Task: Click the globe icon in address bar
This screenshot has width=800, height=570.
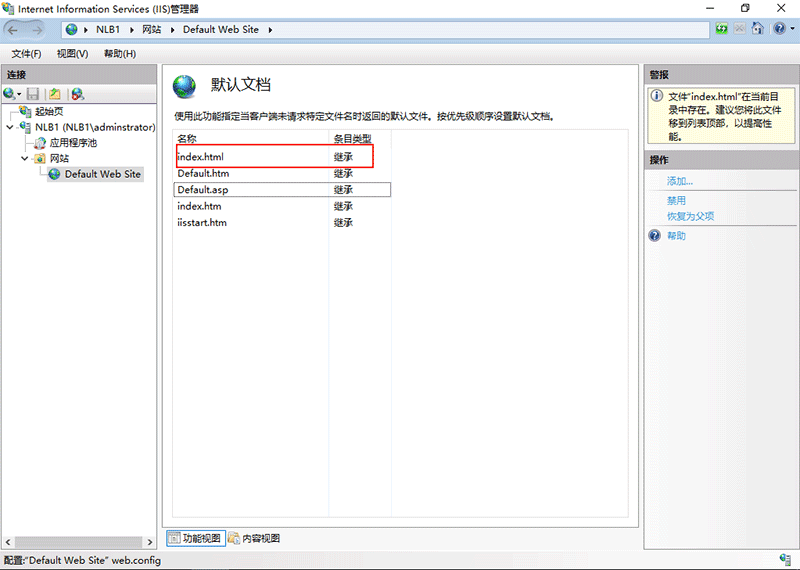Action: tap(71, 30)
